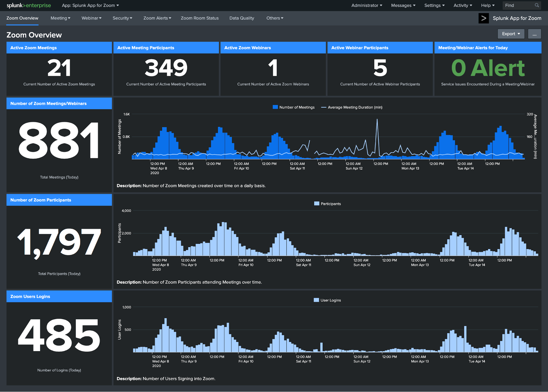Toggle the User Logins legend swatch
Viewport: 548px width, 392px height.
(x=316, y=300)
